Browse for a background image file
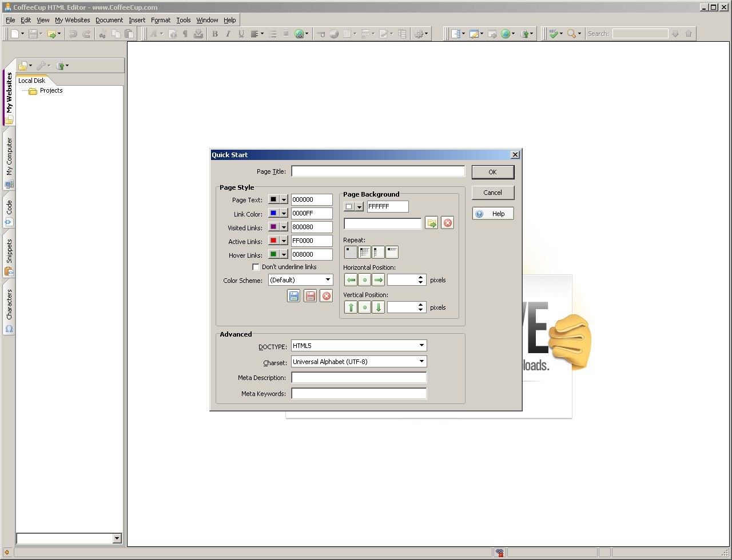The image size is (732, 560). (432, 223)
